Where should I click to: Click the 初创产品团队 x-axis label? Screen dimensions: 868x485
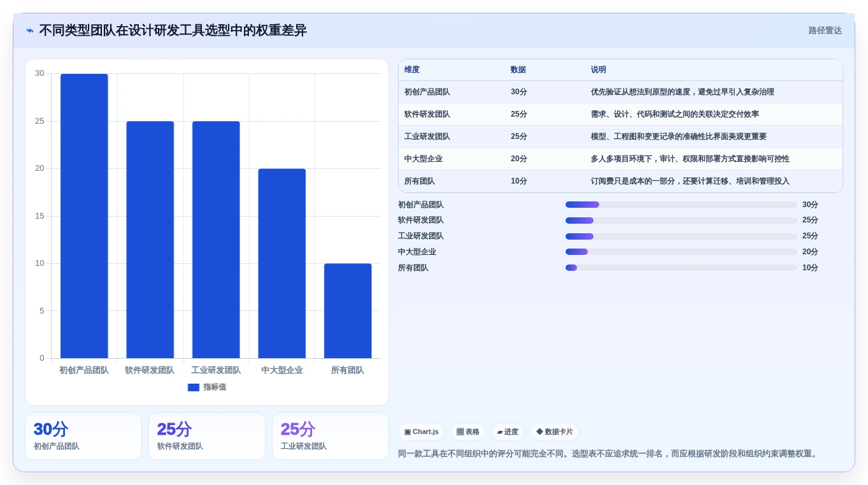[84, 370]
